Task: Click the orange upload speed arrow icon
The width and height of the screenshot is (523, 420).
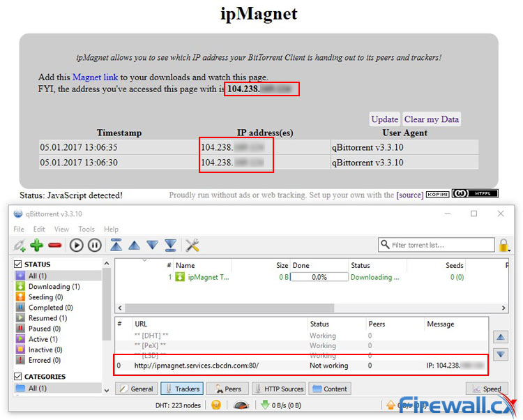Action: (x=391, y=405)
